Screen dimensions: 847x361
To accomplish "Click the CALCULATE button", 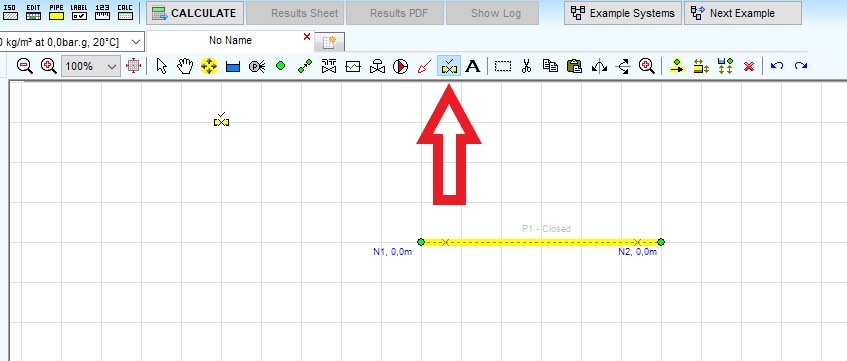I will [x=194, y=13].
